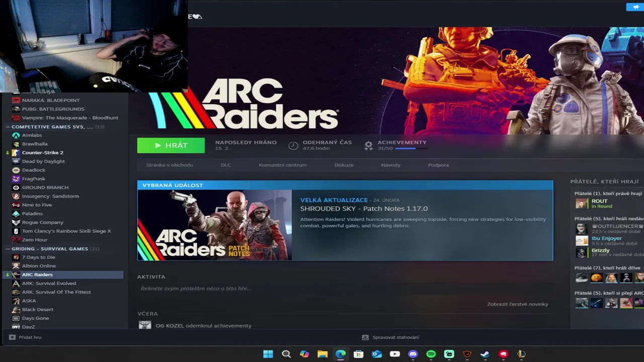Screen dimensions: 644x362
Task: Click the Dead by Daylight game icon
Action: pos(16,161)
